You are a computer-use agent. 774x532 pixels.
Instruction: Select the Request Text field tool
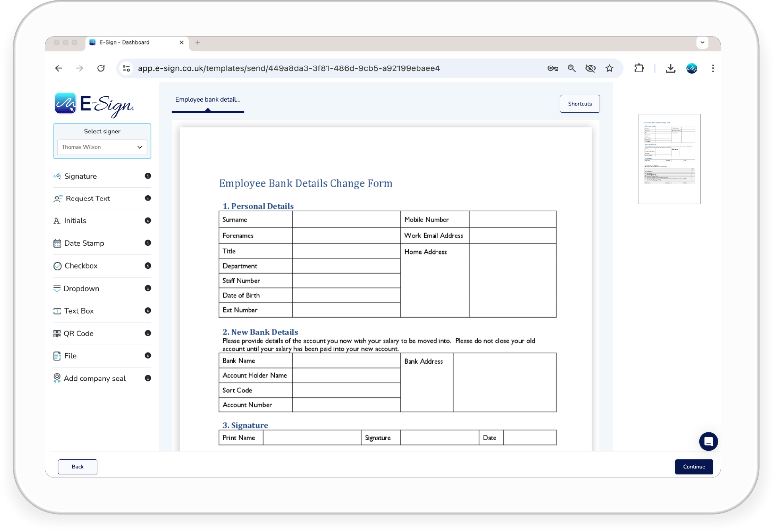coord(102,199)
